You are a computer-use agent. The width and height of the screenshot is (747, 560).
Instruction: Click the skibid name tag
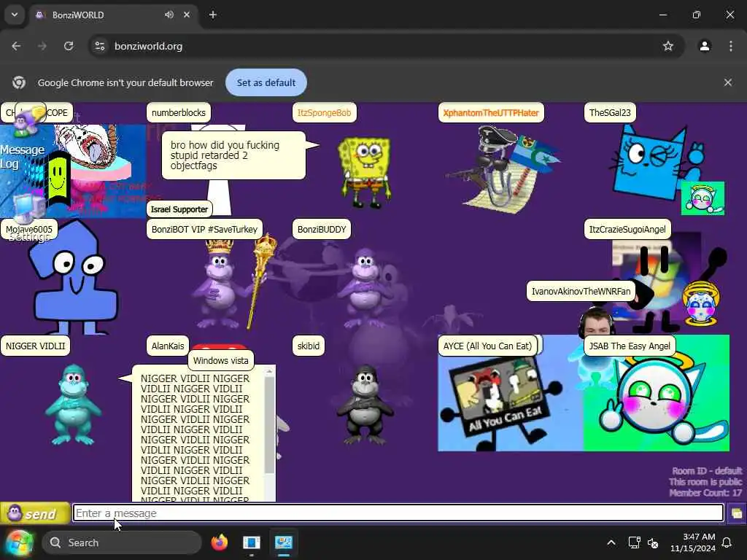(309, 346)
